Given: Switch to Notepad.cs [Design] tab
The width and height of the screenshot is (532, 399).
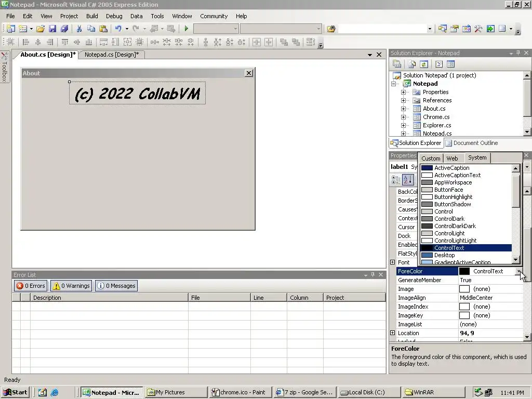Looking at the screenshot, I should [112, 55].
